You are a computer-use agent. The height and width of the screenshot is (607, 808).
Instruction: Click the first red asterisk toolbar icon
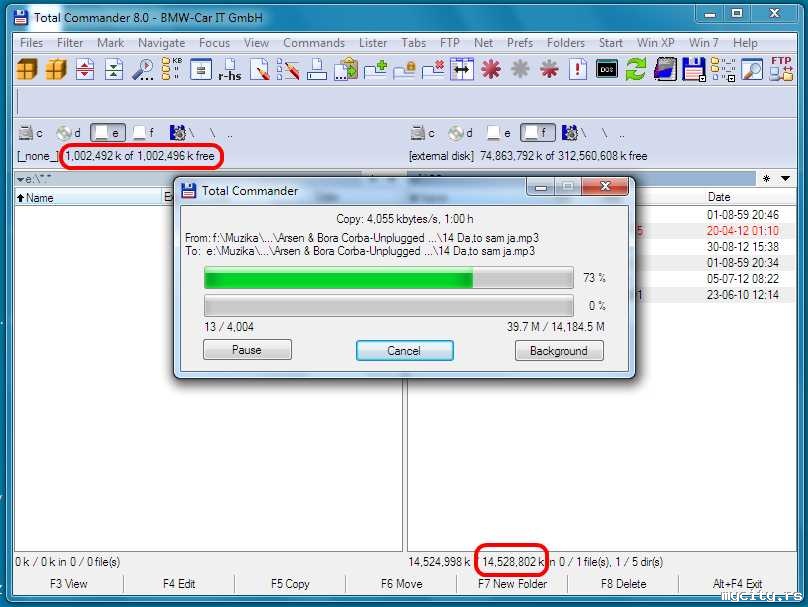[491, 69]
